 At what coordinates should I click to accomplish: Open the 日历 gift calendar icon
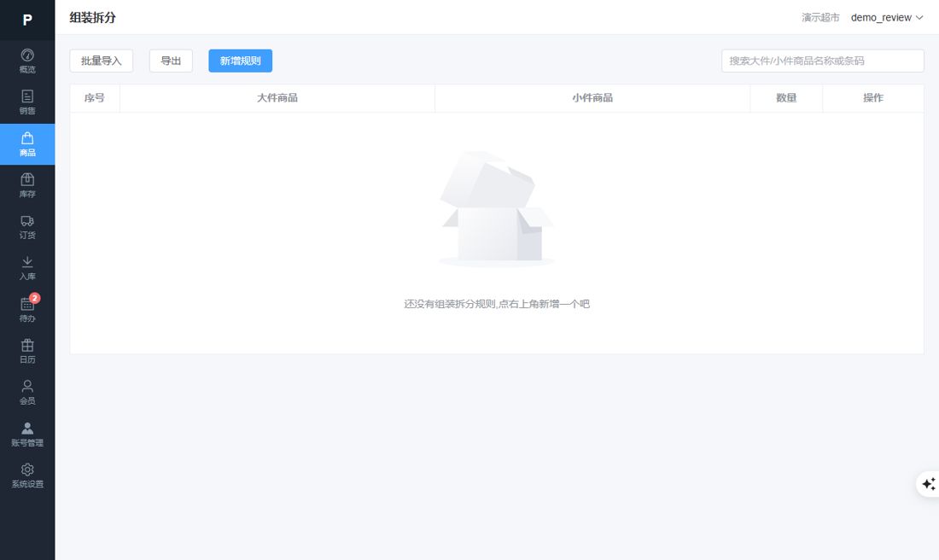pos(27,351)
